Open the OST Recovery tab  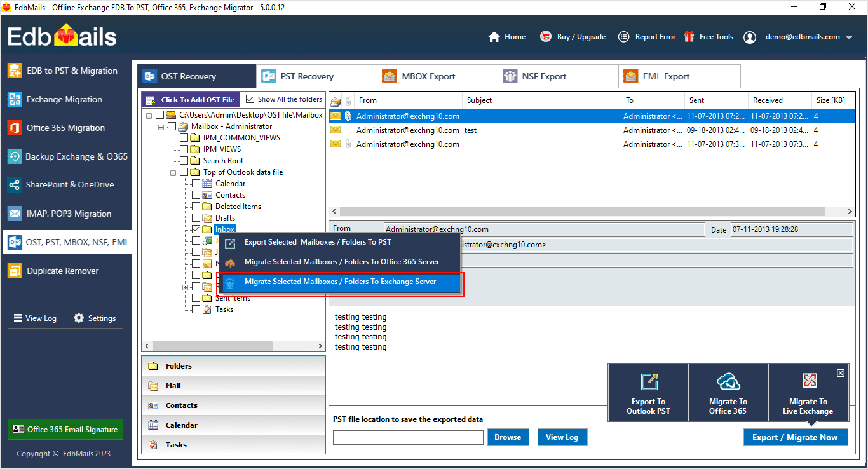[x=197, y=76]
